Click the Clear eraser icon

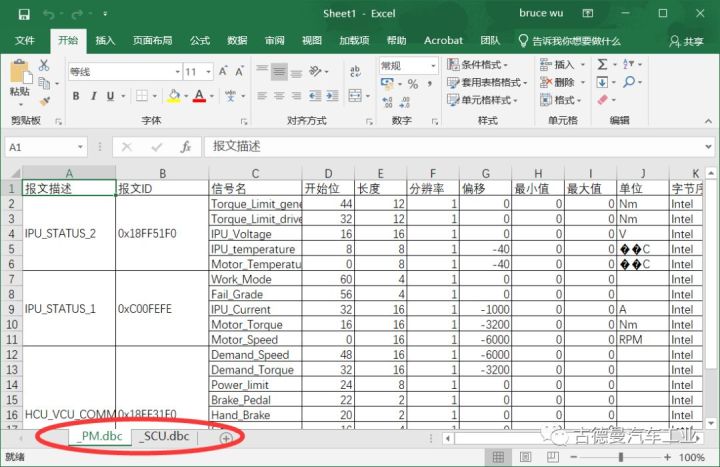(x=602, y=100)
